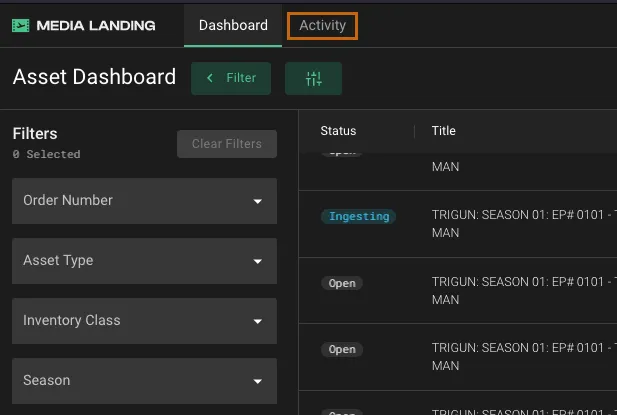617x415 pixels.
Task: Open the column settings sliders icon
Action: [313, 79]
